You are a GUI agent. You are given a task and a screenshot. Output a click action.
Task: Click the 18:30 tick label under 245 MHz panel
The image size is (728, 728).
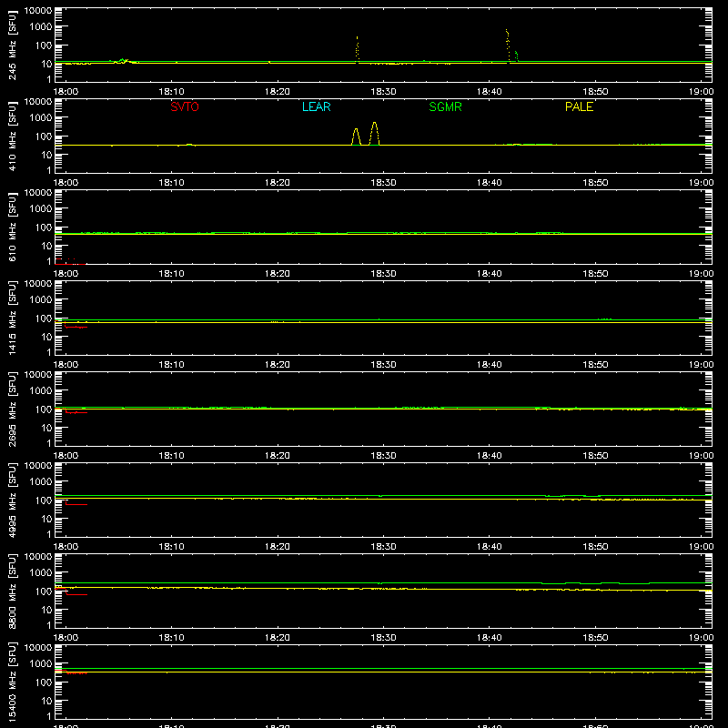point(383,92)
